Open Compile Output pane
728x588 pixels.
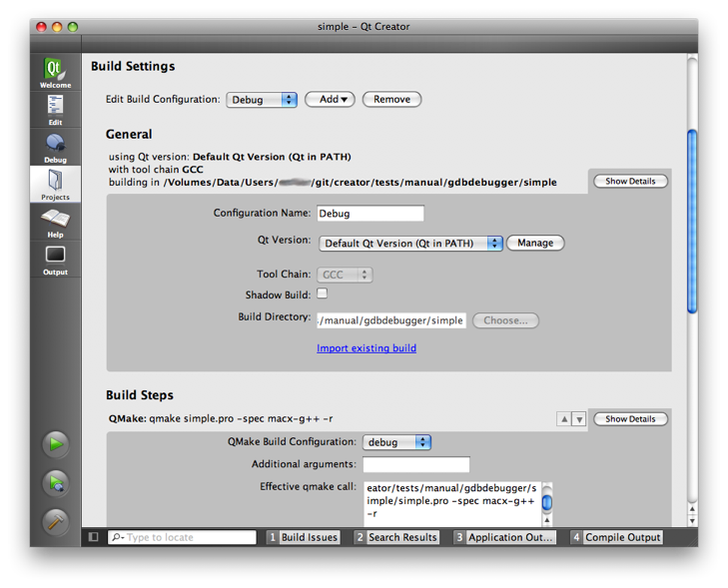(616, 537)
